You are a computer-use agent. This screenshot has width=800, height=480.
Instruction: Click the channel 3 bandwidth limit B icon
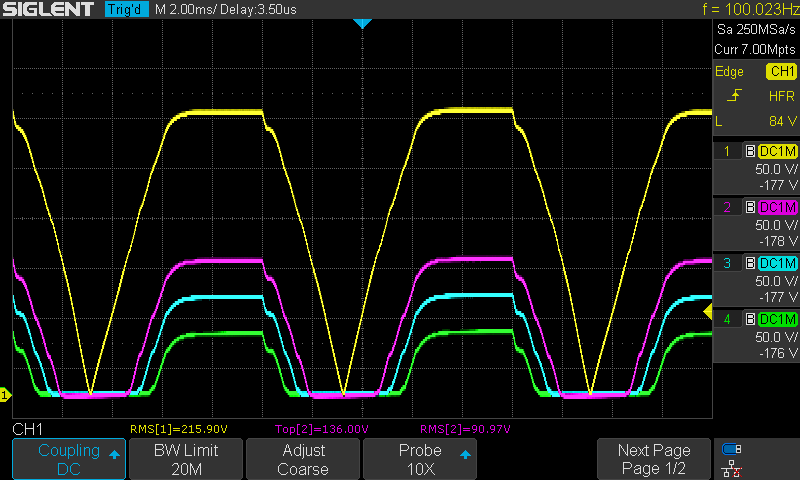tap(750, 263)
